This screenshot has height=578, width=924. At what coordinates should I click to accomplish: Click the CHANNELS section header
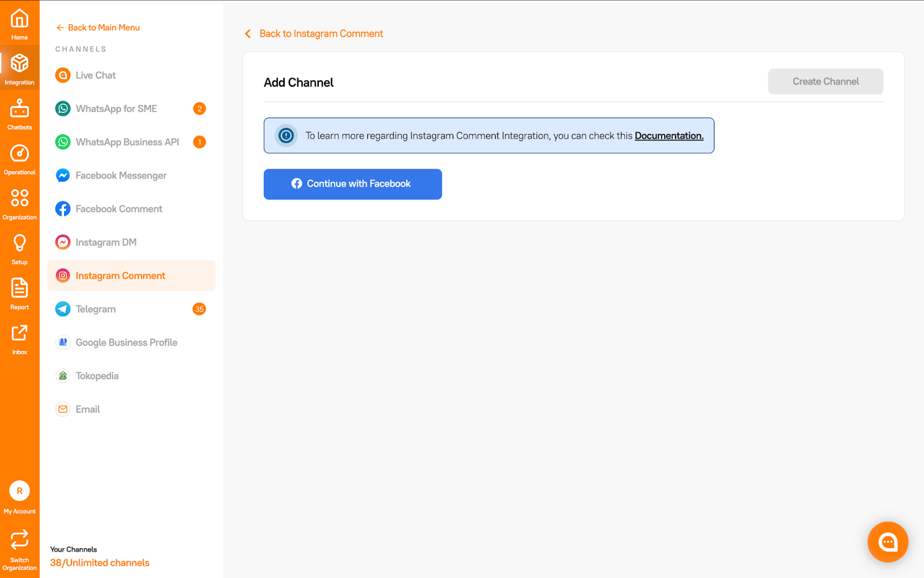click(81, 49)
